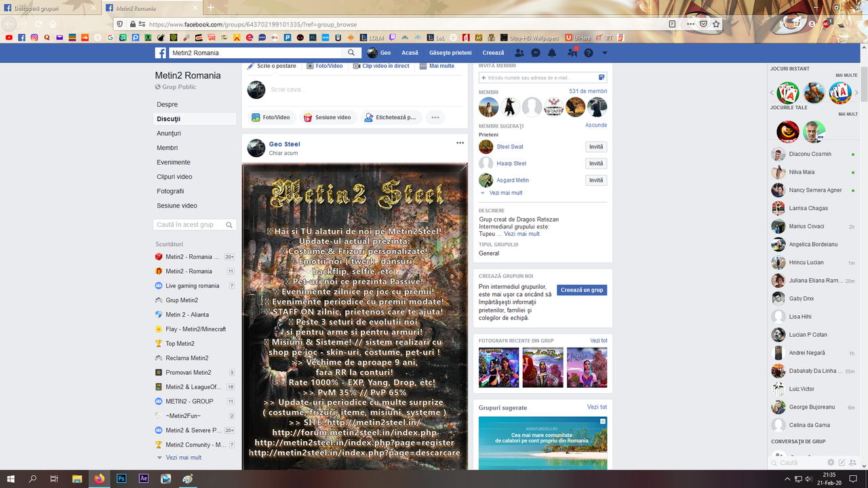Open more composer options ellipsis button
This screenshot has width=868, height=488.
(x=435, y=117)
